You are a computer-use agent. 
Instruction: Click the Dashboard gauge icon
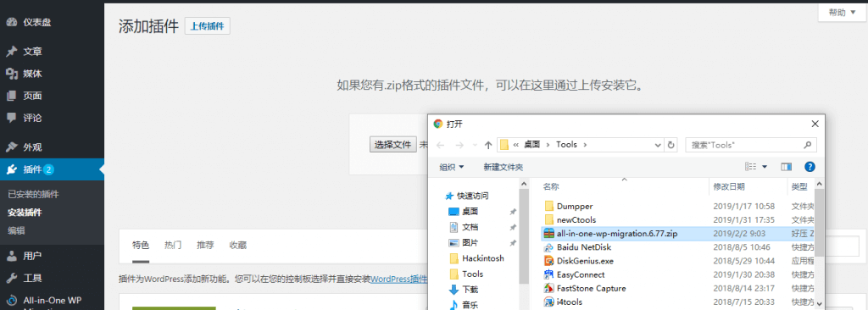[x=12, y=23]
